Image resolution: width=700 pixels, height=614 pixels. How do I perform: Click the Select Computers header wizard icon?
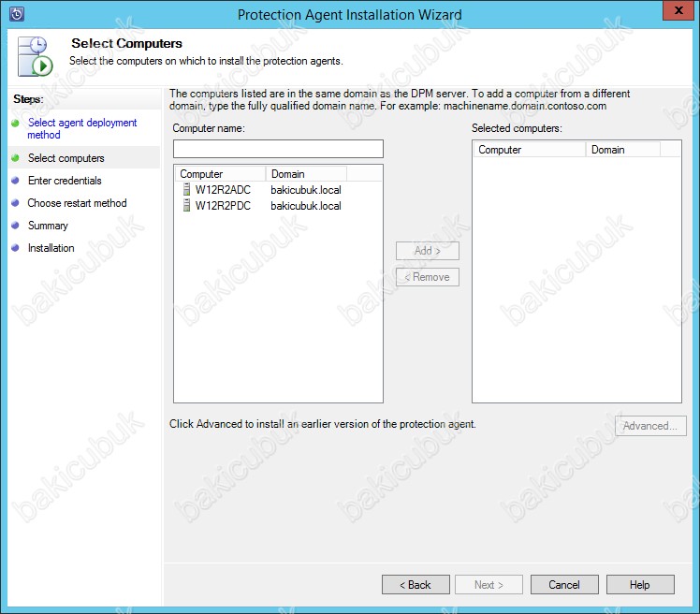[36, 57]
